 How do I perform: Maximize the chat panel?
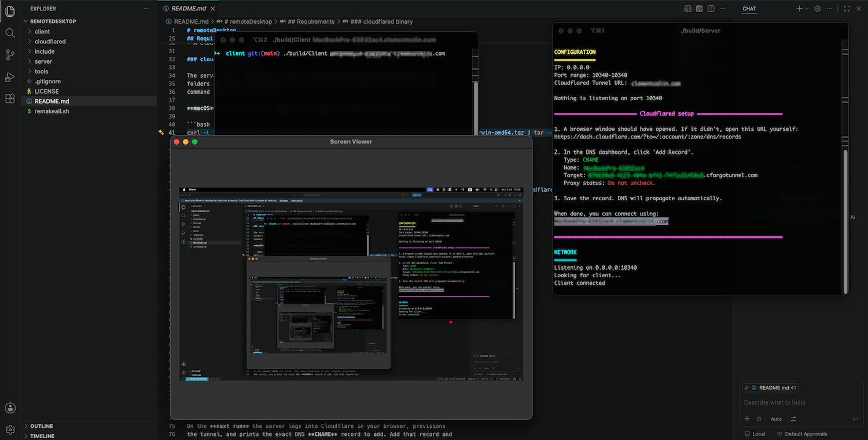(847, 9)
